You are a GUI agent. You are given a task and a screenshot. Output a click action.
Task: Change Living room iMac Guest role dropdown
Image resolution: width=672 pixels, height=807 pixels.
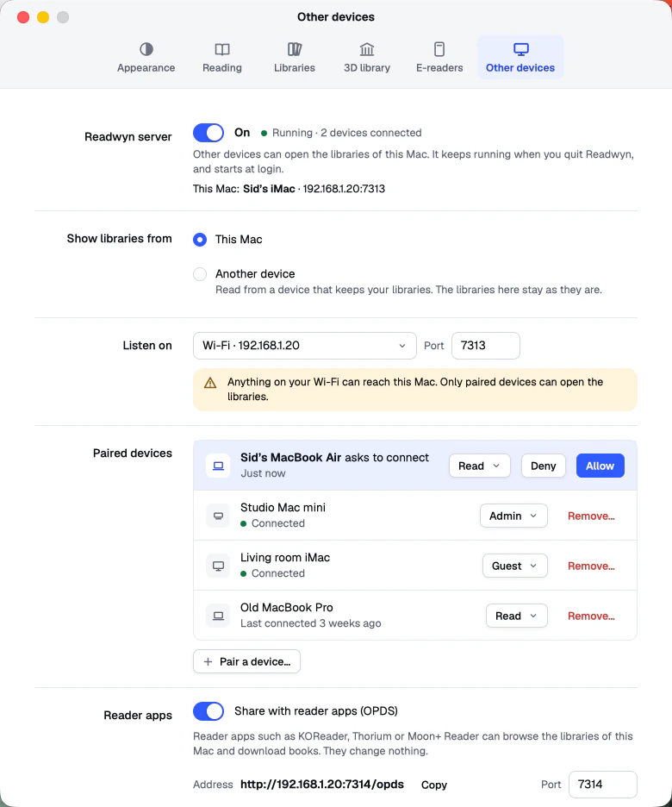(514, 566)
